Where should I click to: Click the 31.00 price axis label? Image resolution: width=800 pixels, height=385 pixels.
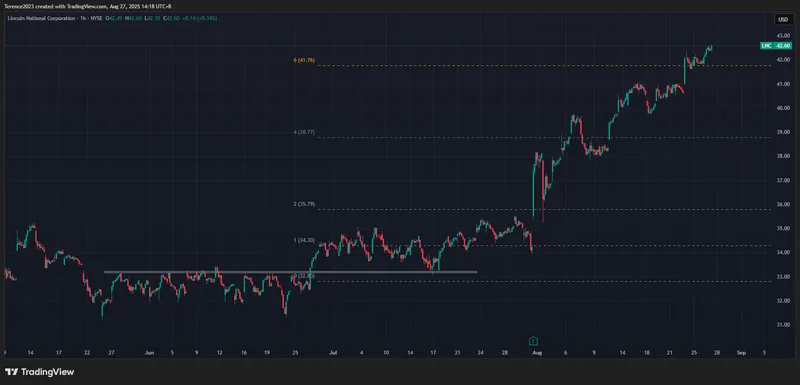[x=783, y=325]
